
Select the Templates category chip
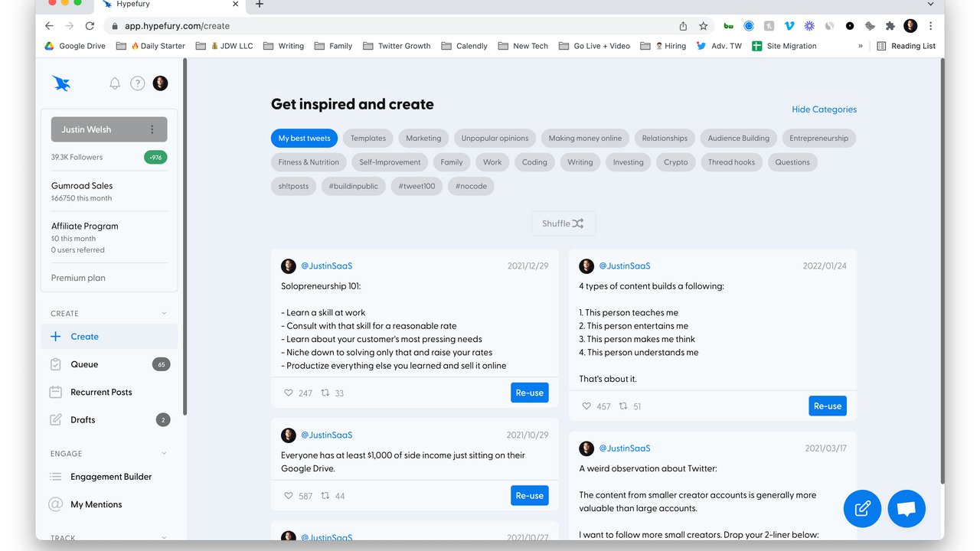[368, 139]
